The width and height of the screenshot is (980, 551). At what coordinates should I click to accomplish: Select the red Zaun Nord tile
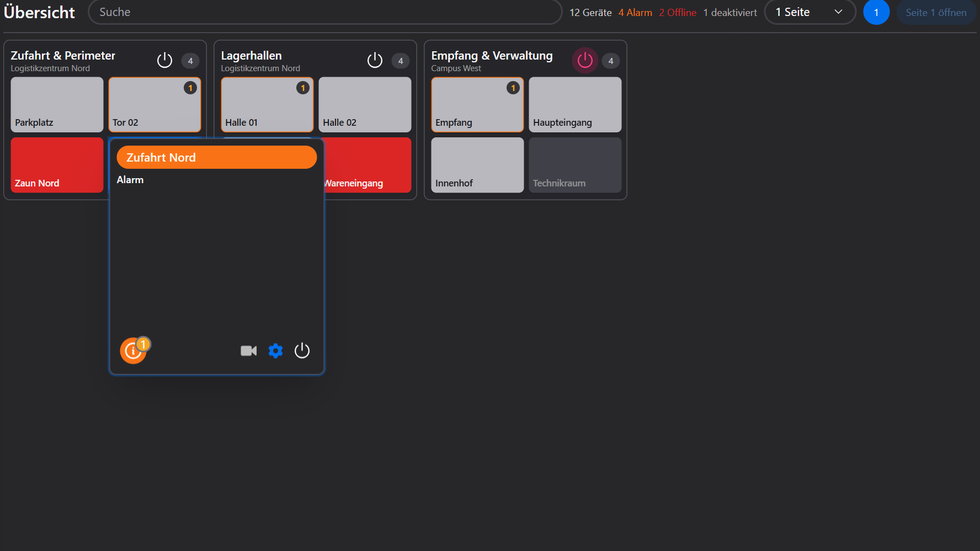(x=57, y=165)
